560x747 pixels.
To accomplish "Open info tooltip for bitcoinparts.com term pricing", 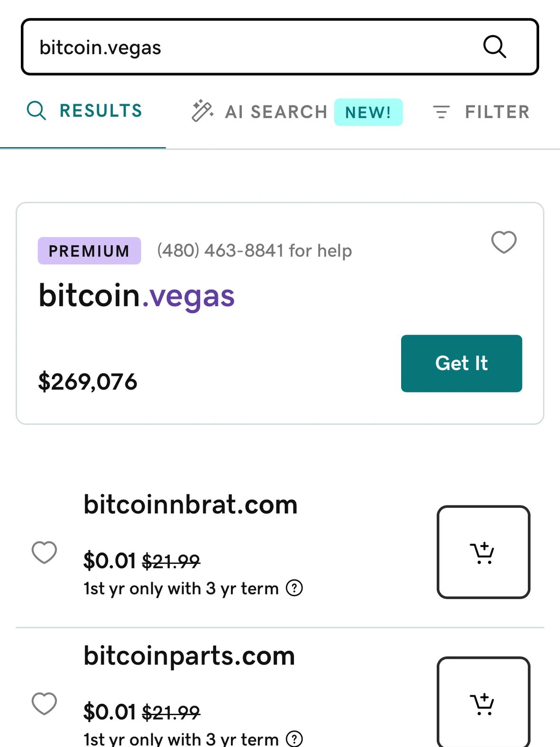I will (x=294, y=738).
